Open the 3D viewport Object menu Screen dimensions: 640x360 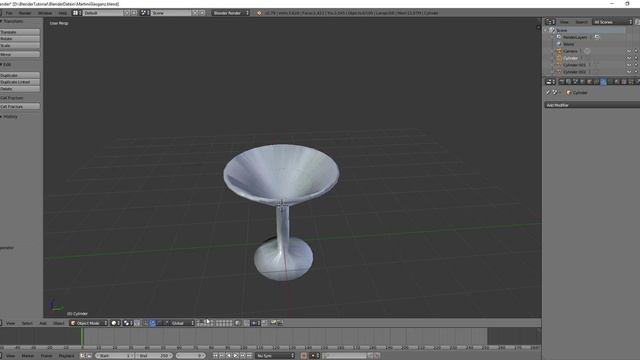[58, 323]
